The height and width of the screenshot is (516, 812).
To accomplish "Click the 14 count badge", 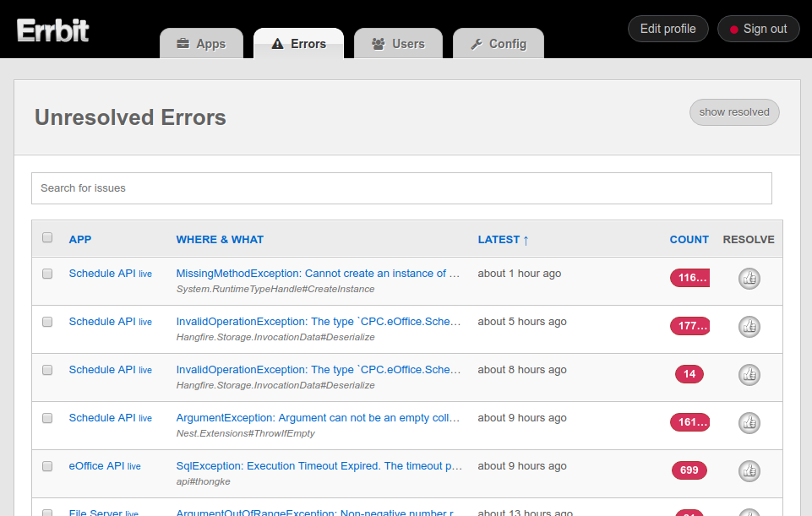I will coord(689,373).
